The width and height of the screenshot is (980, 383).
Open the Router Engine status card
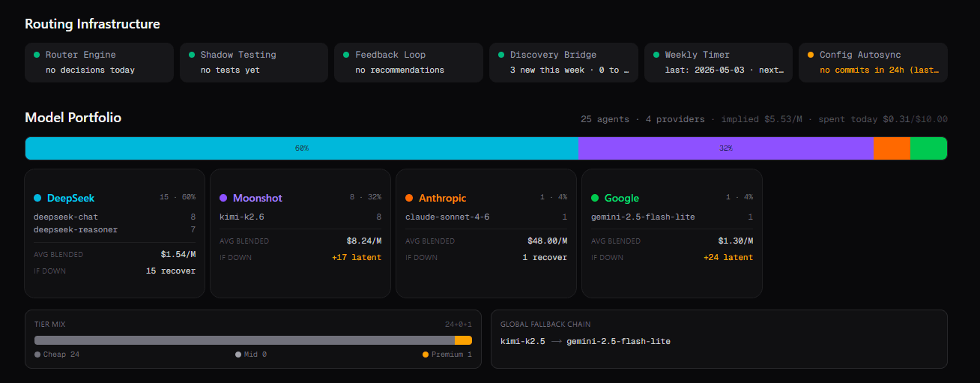click(99, 62)
